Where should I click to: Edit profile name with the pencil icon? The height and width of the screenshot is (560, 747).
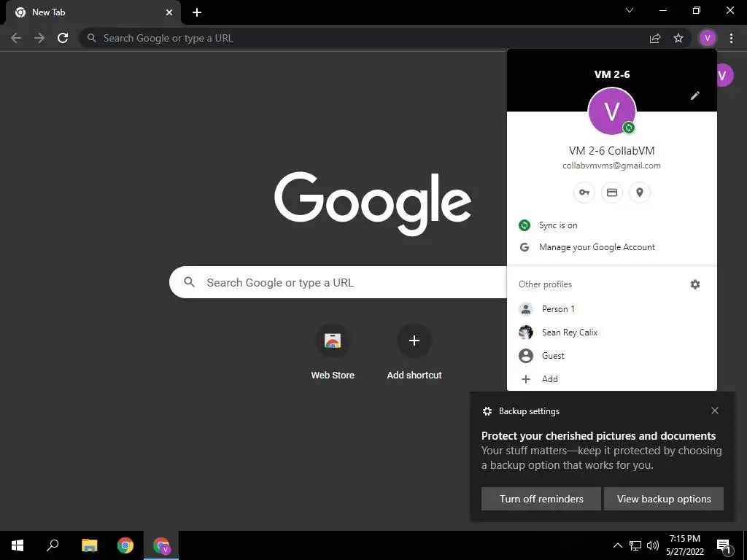coord(695,96)
